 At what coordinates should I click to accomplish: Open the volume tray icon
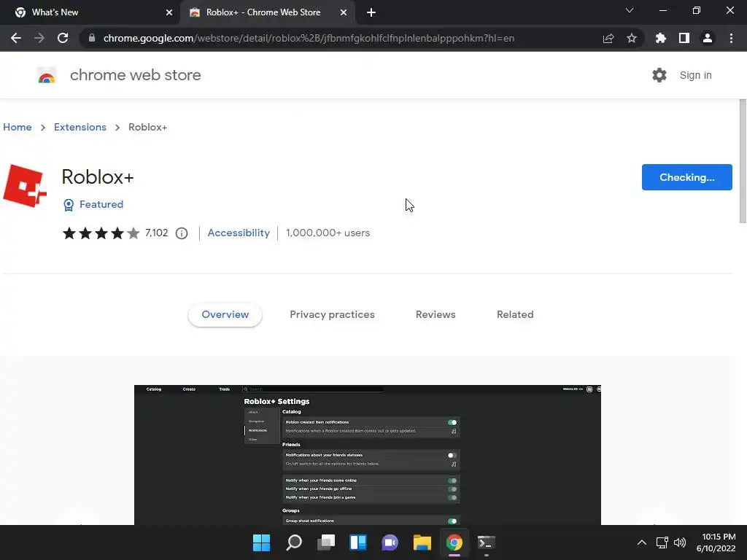[680, 542]
